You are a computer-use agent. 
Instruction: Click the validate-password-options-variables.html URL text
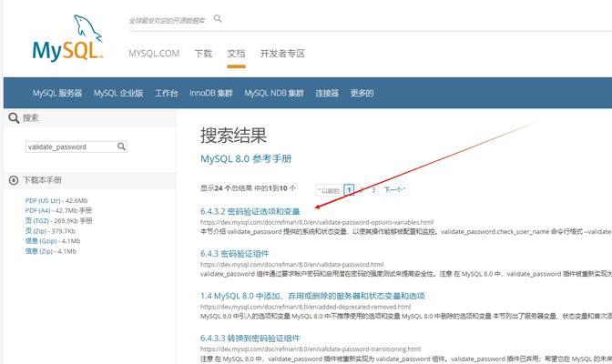(x=317, y=222)
